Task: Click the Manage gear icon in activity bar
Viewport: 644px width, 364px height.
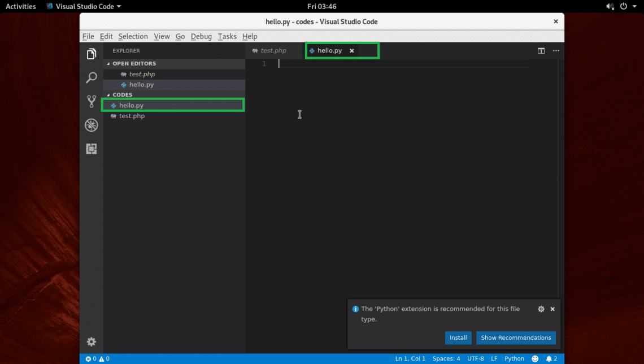Action: [92, 342]
